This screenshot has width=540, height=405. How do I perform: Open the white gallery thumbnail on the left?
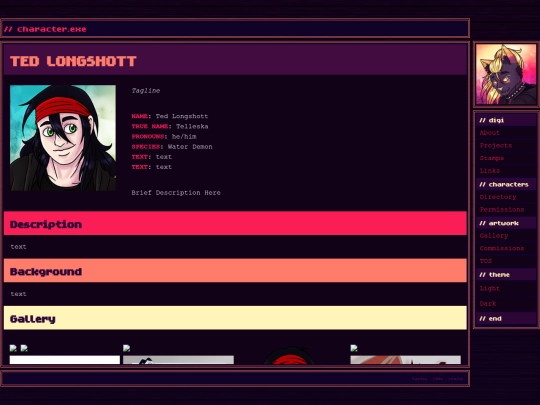[65, 360]
